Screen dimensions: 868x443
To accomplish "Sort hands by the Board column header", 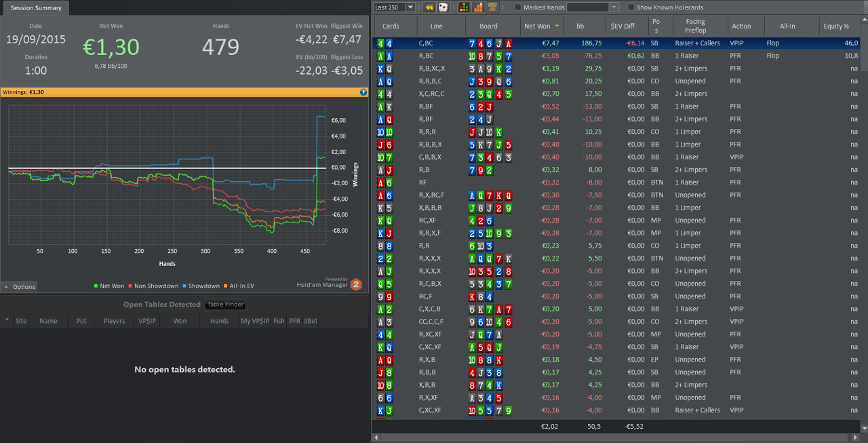I will coord(488,26).
